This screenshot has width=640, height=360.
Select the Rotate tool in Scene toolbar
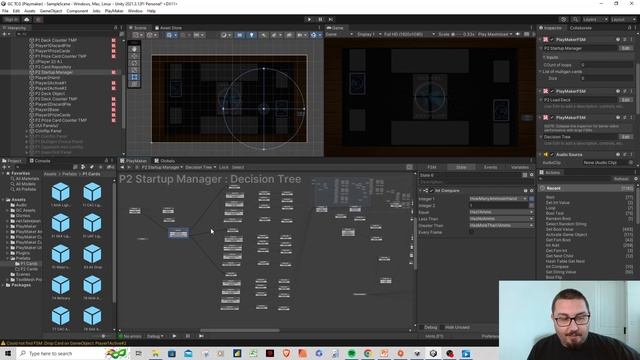click(134, 63)
